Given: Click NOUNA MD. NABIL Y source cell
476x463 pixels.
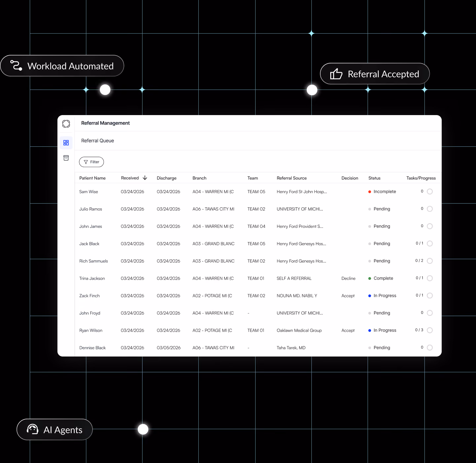Looking at the screenshot, I should [x=297, y=296].
